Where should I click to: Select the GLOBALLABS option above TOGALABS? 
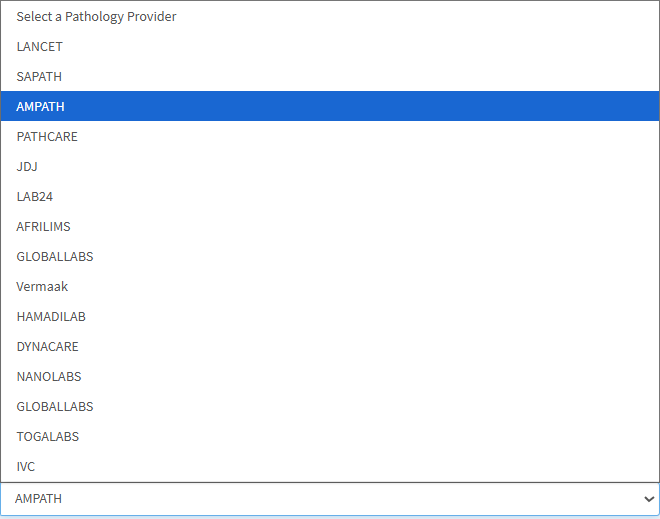pyautogui.click(x=55, y=406)
